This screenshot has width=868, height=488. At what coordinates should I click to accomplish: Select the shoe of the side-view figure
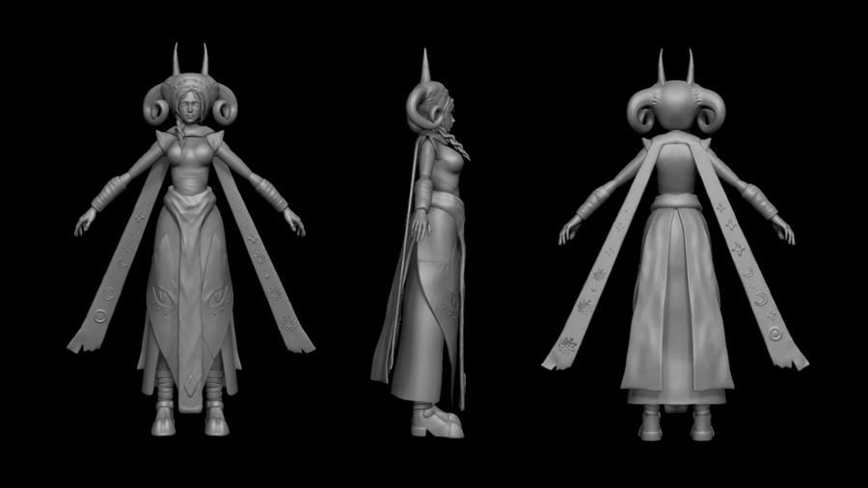point(437,421)
